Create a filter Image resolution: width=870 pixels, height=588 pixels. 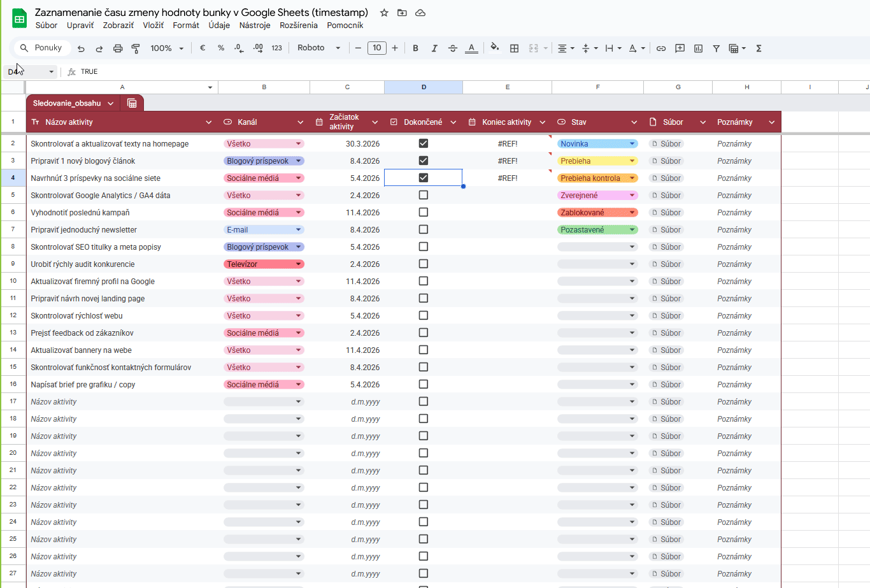click(716, 48)
